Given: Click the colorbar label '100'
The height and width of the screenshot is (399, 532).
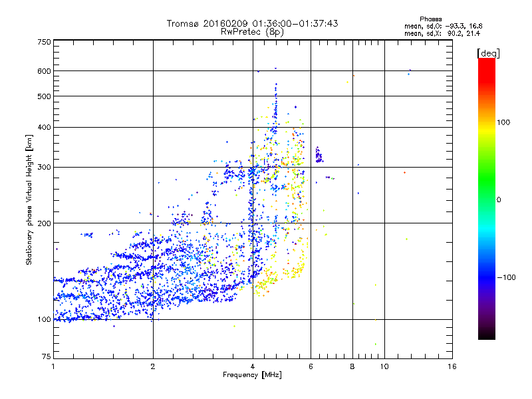Looking at the screenshot, I should [x=503, y=122].
